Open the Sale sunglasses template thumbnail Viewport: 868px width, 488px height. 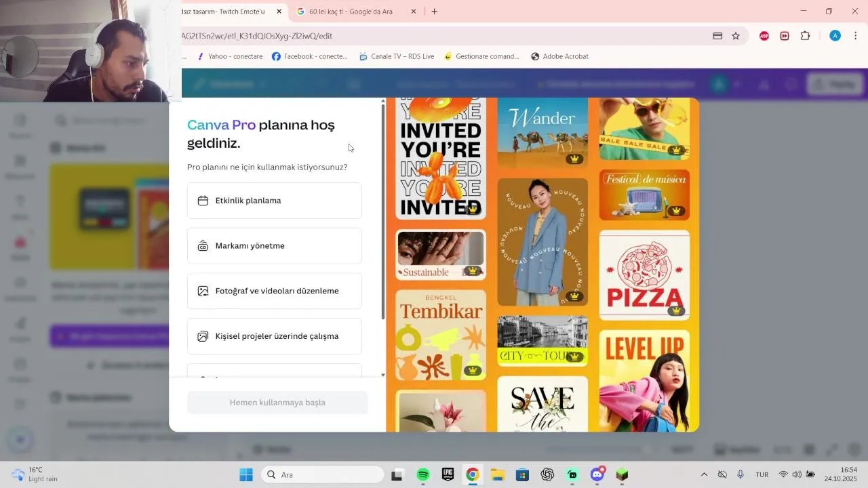[644, 129]
